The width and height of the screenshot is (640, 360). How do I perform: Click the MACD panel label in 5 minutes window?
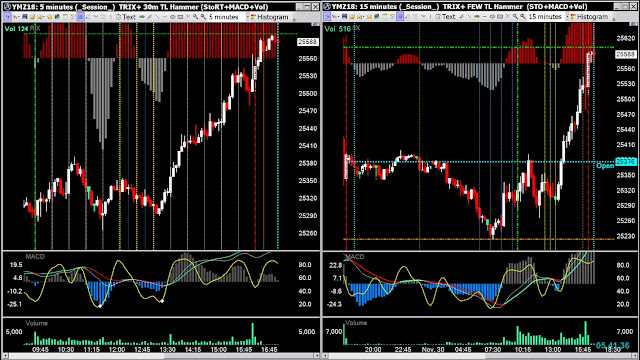35,256
